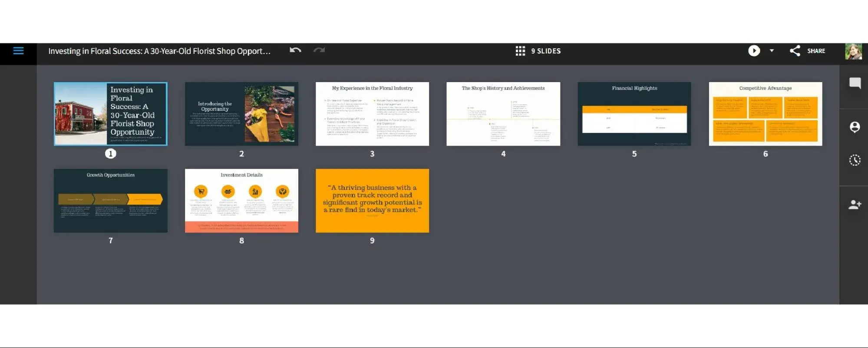Click the redo arrow icon
This screenshot has width=868, height=348.
319,50
